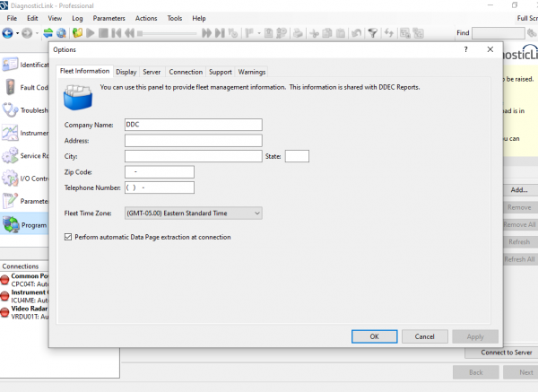This screenshot has width=538, height=392.
Task: Open the Parameters menu
Action: pyautogui.click(x=108, y=18)
